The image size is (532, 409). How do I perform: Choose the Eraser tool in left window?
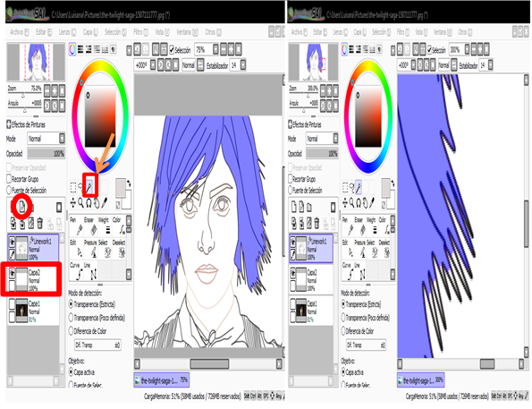(91, 226)
